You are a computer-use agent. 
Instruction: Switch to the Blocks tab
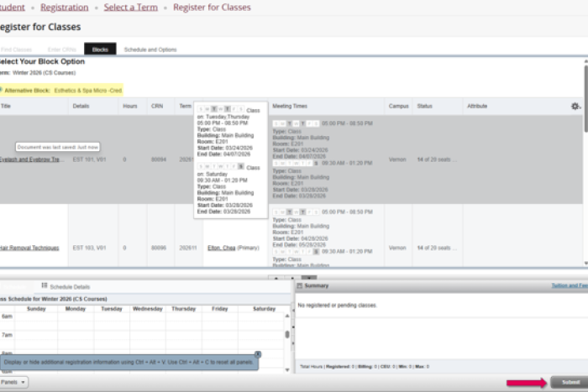coord(100,49)
